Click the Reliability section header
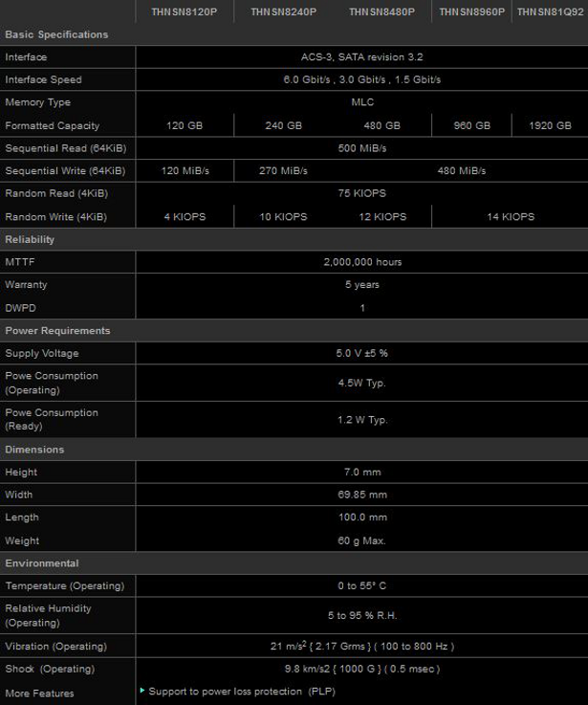The width and height of the screenshot is (588, 705). [30, 239]
